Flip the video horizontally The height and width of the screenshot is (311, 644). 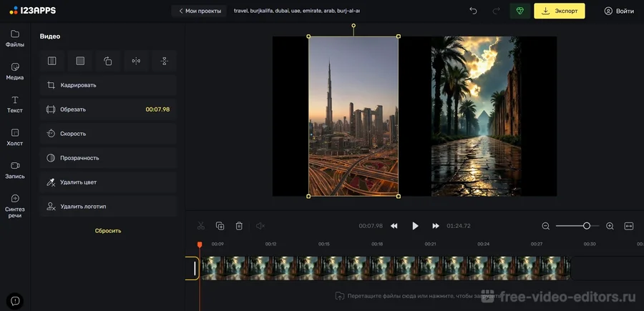(136, 61)
